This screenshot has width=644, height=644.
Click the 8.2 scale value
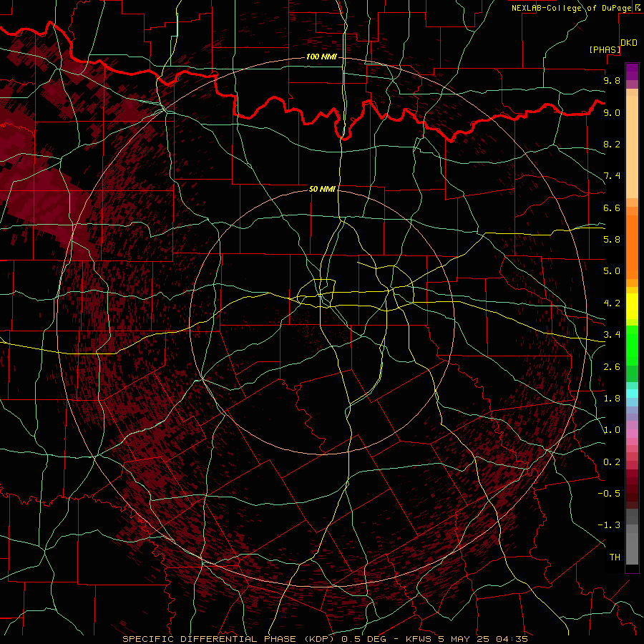pyautogui.click(x=612, y=144)
